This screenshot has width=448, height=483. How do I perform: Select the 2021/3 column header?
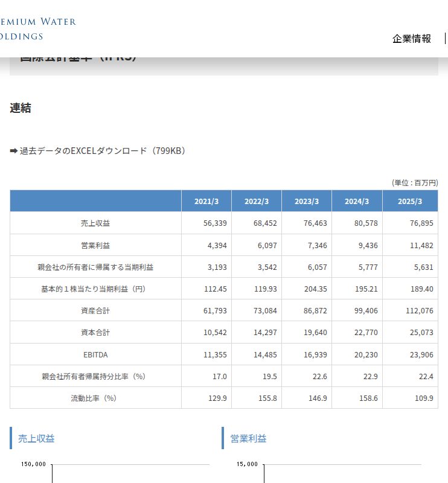(x=206, y=201)
